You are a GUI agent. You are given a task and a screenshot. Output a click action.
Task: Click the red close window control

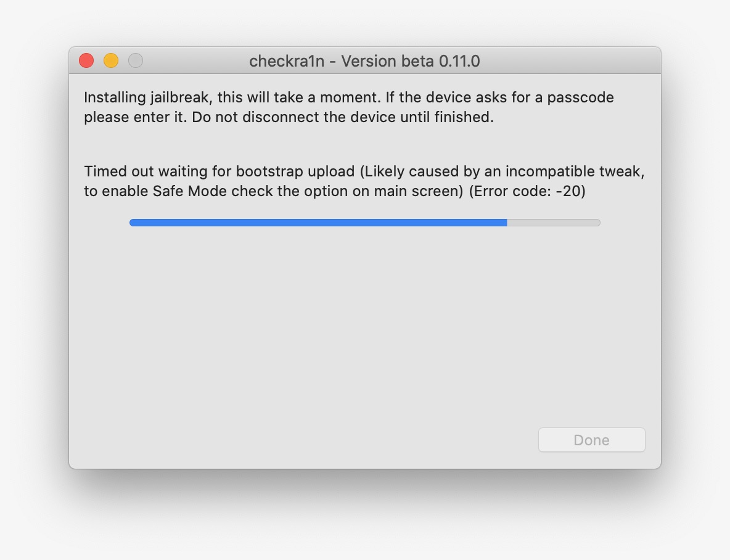pyautogui.click(x=86, y=60)
